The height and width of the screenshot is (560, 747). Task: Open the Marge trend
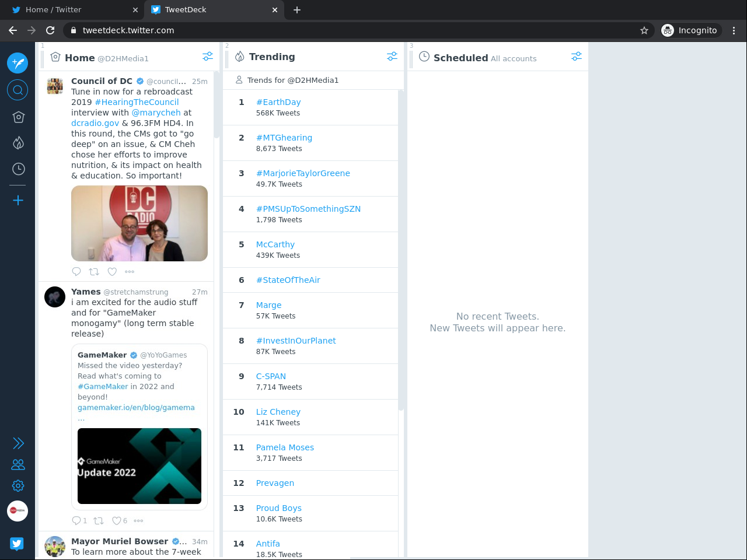point(269,305)
